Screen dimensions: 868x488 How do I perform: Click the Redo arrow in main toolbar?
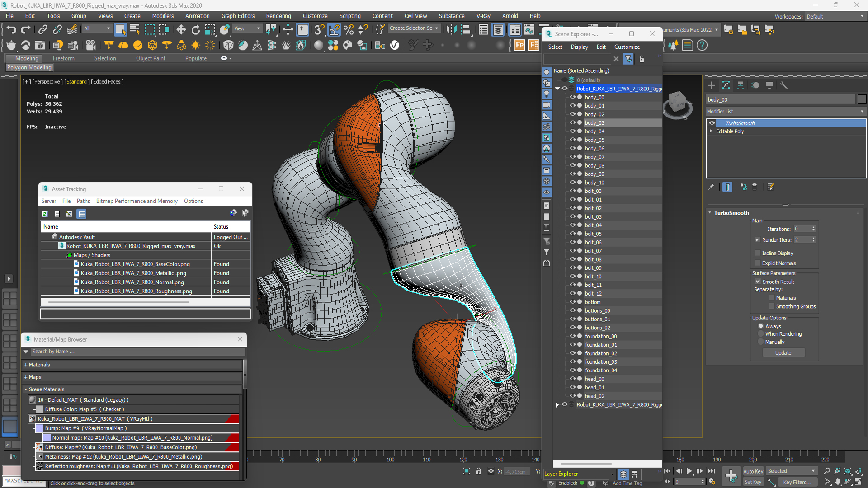coord(26,30)
